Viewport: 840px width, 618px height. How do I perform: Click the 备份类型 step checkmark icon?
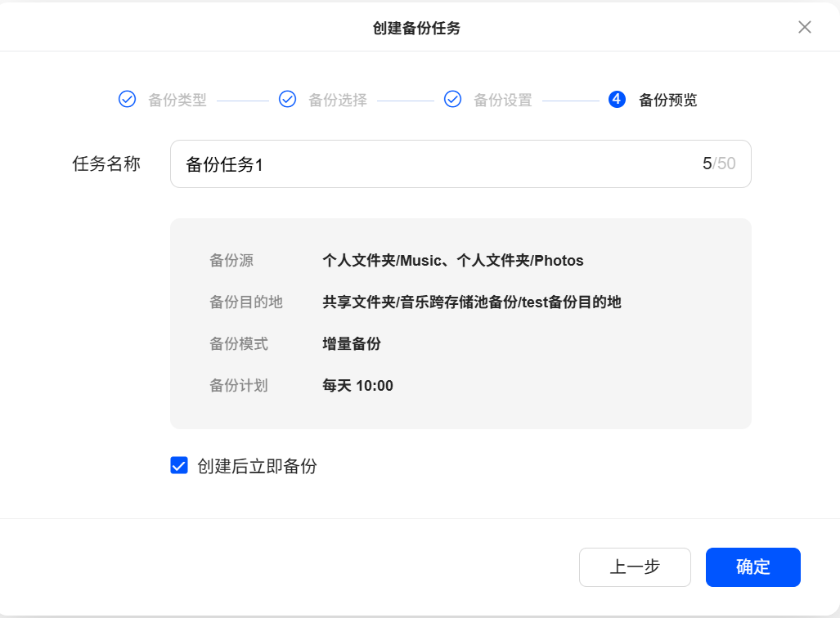pyautogui.click(x=127, y=100)
